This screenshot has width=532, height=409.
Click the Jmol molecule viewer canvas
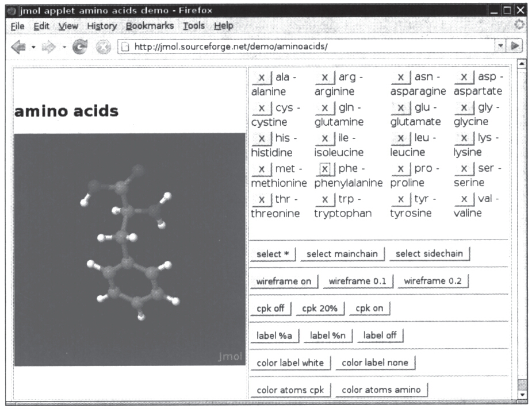129,249
